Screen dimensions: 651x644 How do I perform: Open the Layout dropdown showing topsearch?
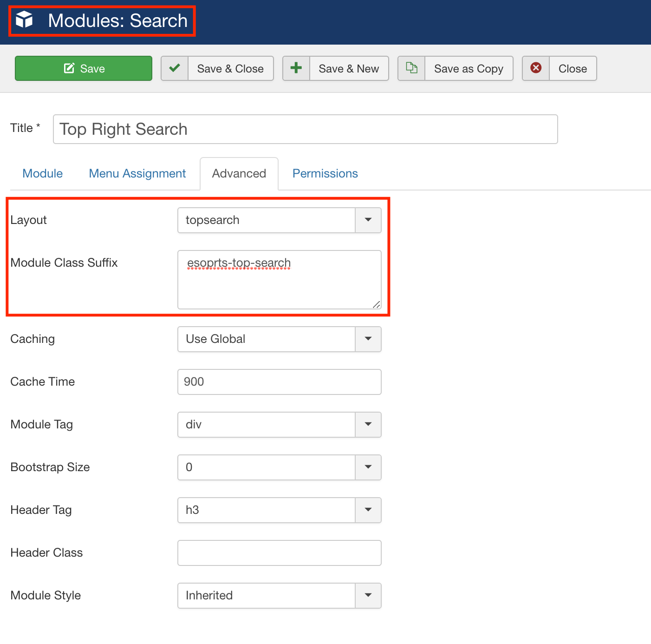click(x=279, y=220)
